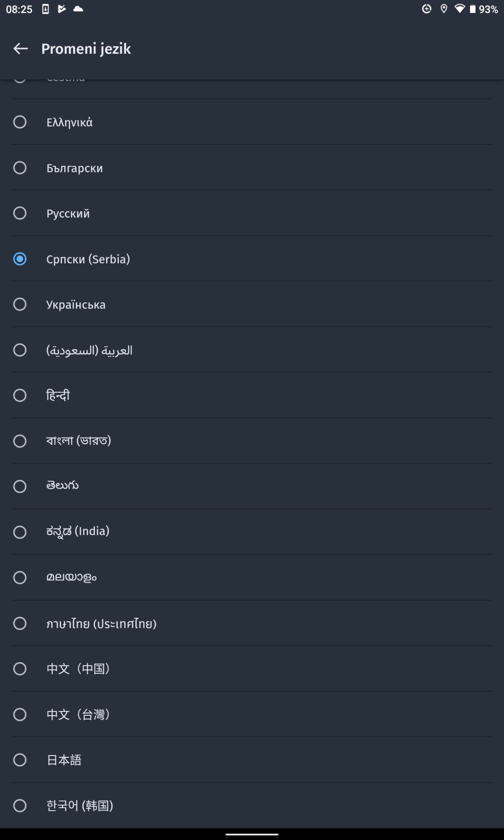Select the Български radio button

tap(20, 168)
